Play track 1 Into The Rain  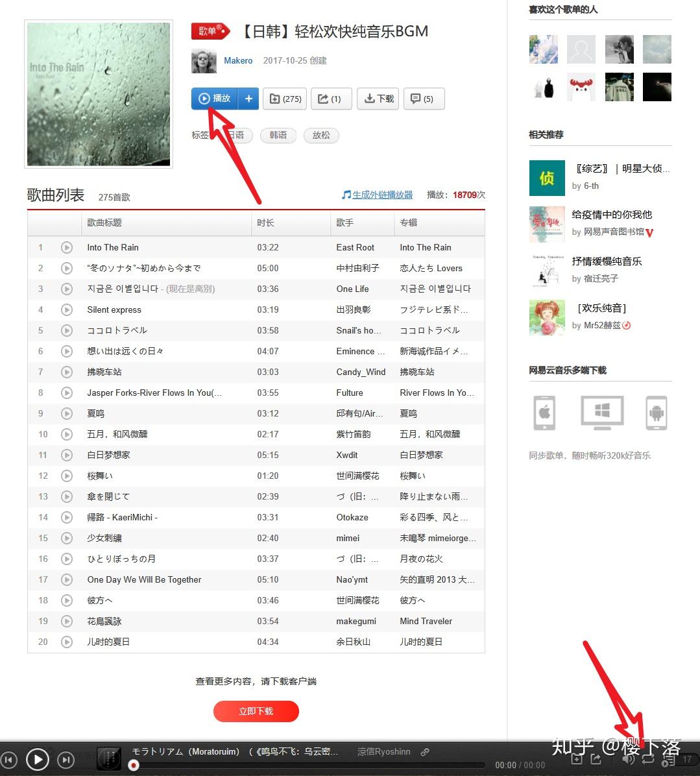coord(67,247)
